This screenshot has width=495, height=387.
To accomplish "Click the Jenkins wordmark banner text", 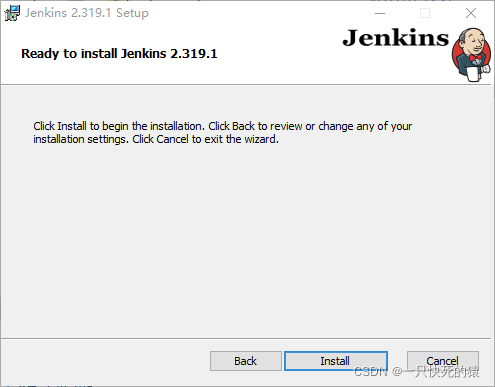I will [396, 38].
